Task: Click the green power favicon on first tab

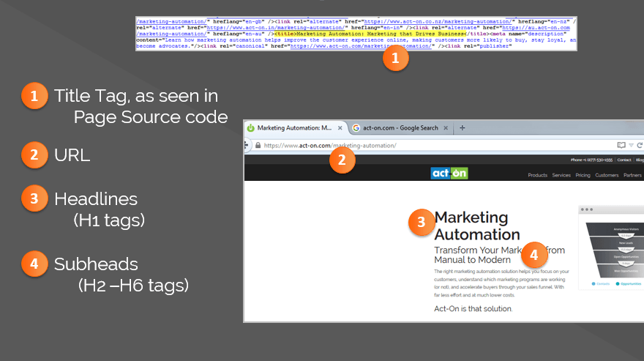Action: (250, 128)
